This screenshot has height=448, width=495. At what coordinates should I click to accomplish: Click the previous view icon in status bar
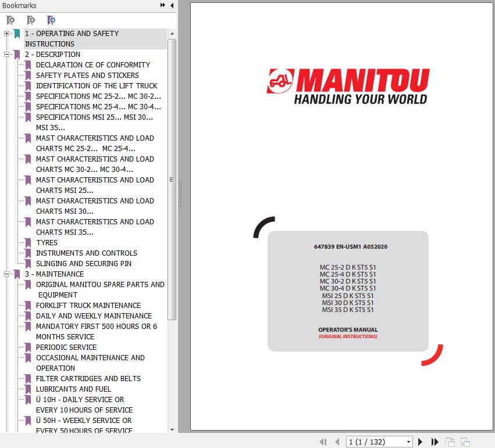coord(450,442)
